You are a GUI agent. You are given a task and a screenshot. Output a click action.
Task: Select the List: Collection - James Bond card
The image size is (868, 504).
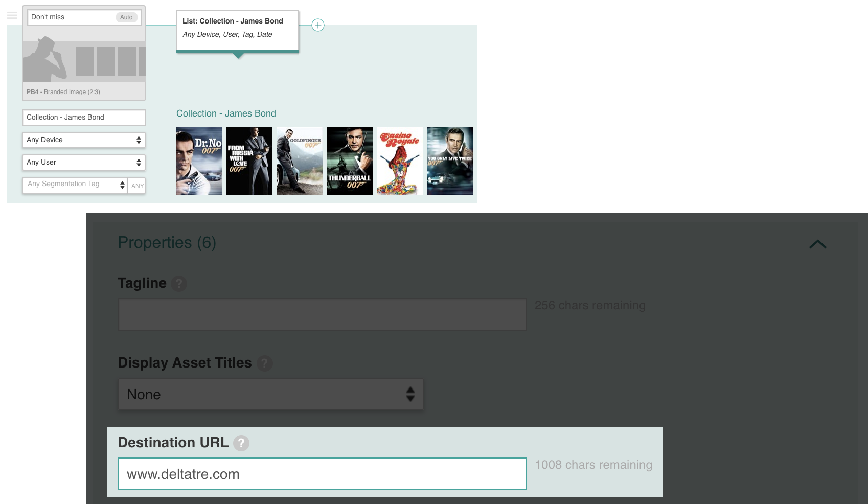coord(238,31)
